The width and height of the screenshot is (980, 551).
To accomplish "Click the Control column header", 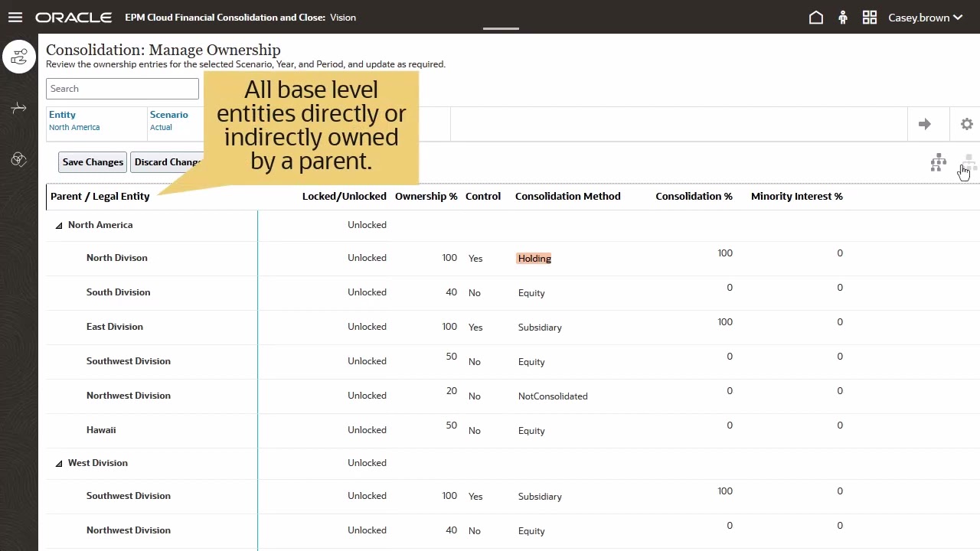I will [483, 196].
